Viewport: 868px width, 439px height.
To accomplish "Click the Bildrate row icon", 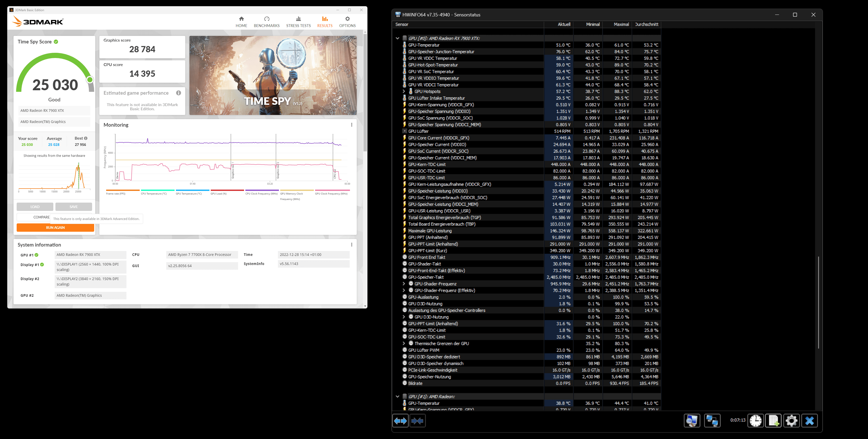I will 405,383.
